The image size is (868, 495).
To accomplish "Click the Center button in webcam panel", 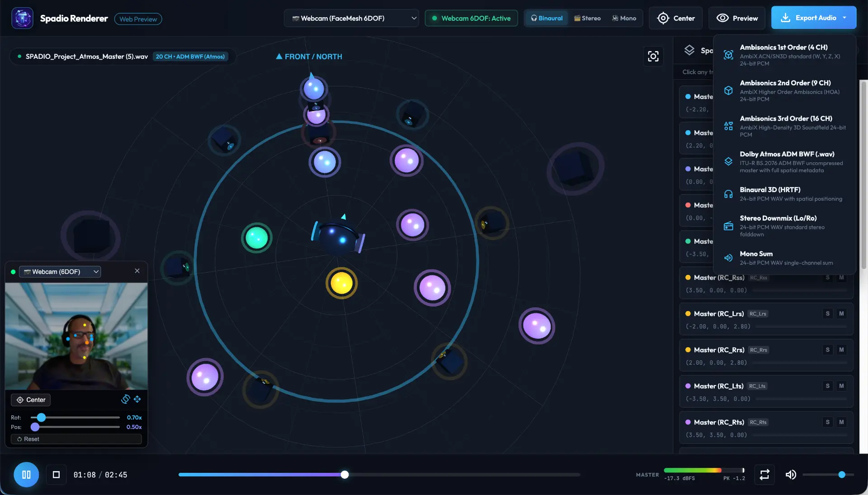I will pos(31,400).
